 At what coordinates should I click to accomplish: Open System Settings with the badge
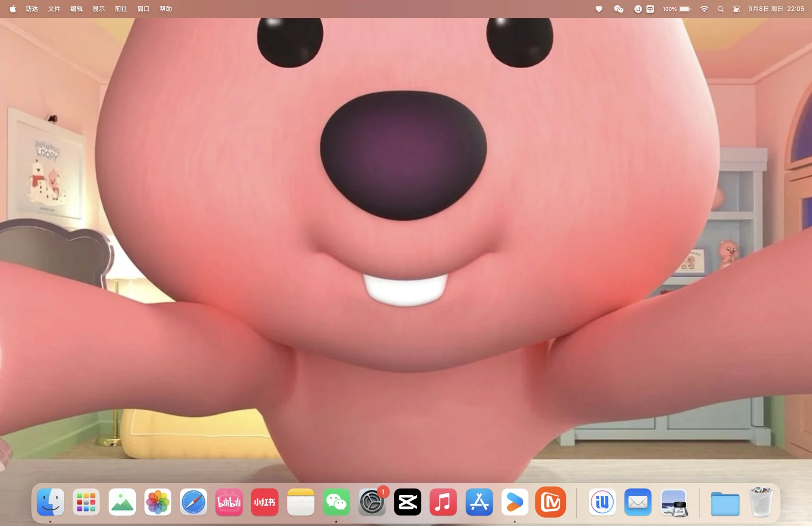pos(372,502)
